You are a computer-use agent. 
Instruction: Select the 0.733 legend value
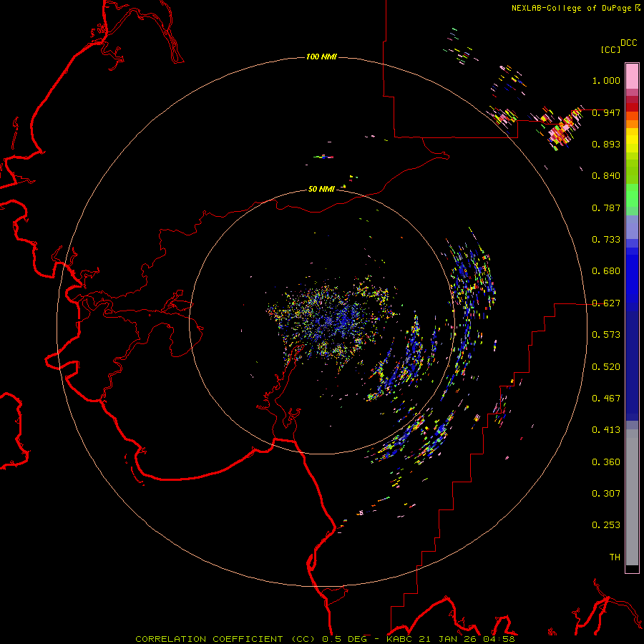click(606, 240)
